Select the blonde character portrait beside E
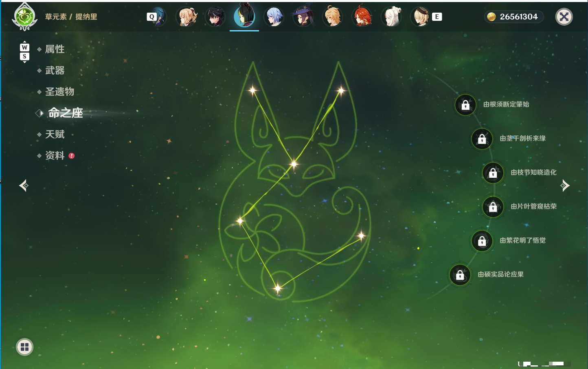The height and width of the screenshot is (369, 588). (x=420, y=17)
